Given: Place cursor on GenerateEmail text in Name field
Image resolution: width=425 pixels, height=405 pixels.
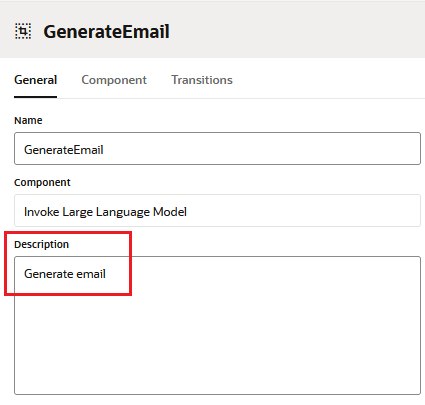Looking at the screenshot, I should tap(64, 150).
